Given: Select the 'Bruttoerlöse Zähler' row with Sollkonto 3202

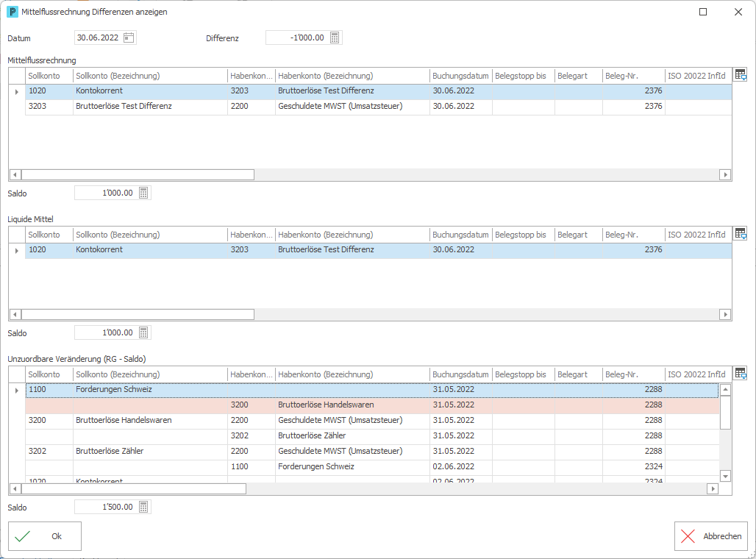Looking at the screenshot, I should pos(371,451).
